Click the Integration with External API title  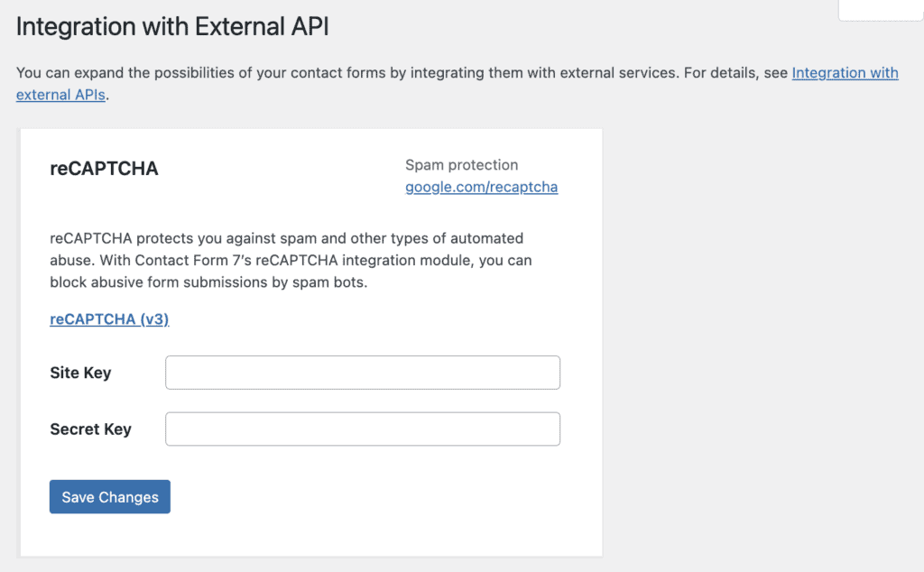point(172,26)
